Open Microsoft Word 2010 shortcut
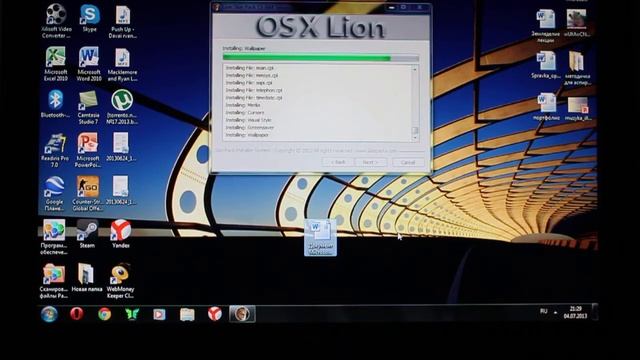 click(x=89, y=64)
